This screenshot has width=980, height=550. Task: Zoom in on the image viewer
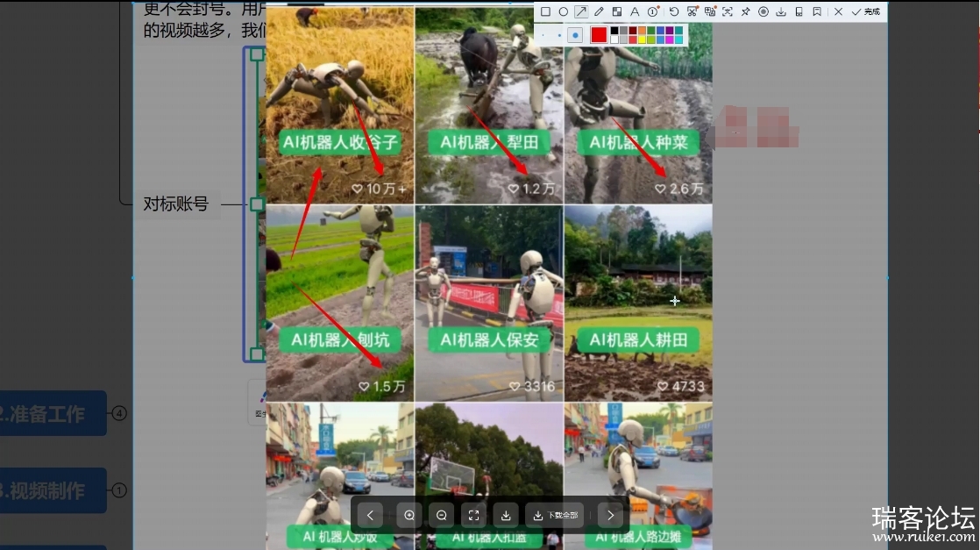pos(409,516)
